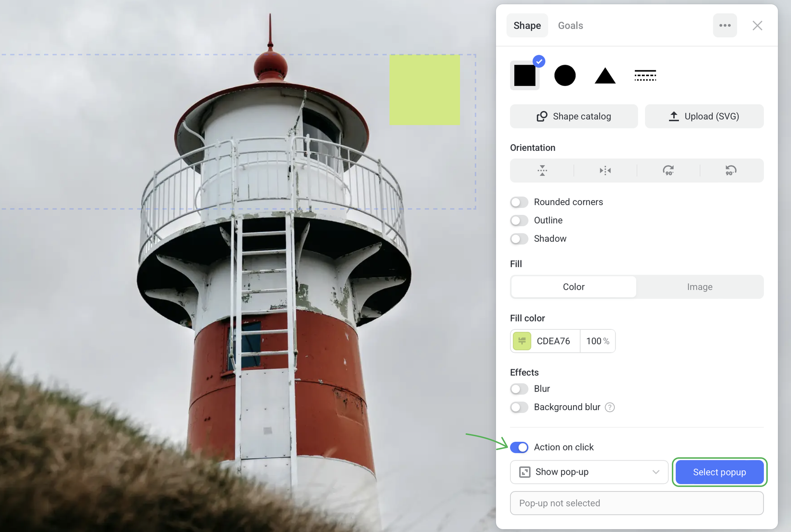The height and width of the screenshot is (532, 791).
Task: Flip shape vertically in Orientation
Action: (542, 170)
